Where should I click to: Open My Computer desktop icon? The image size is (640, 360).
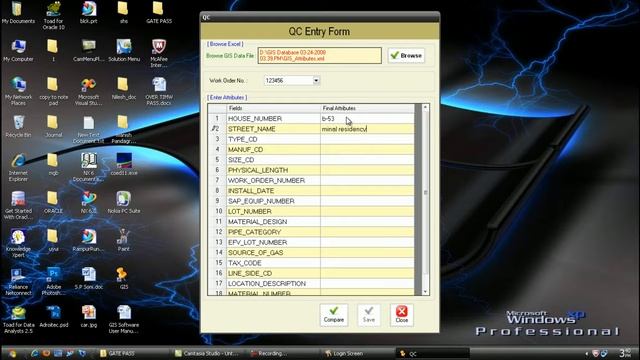point(18,51)
